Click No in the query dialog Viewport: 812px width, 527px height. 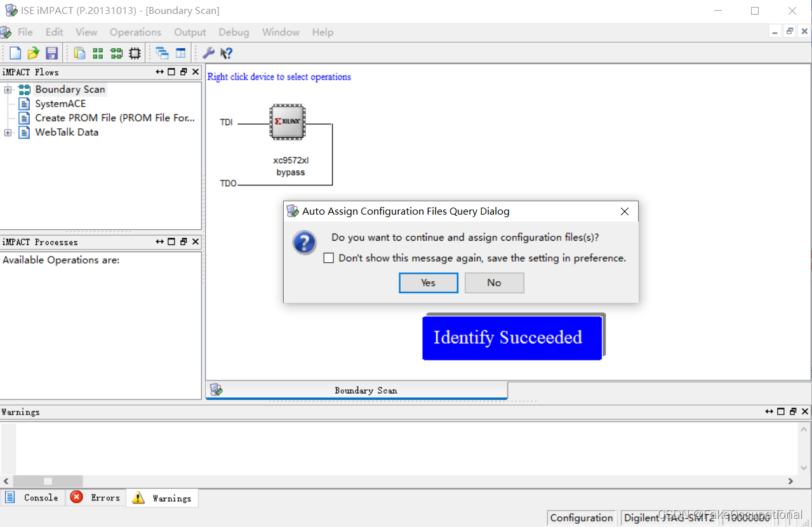[x=495, y=283]
